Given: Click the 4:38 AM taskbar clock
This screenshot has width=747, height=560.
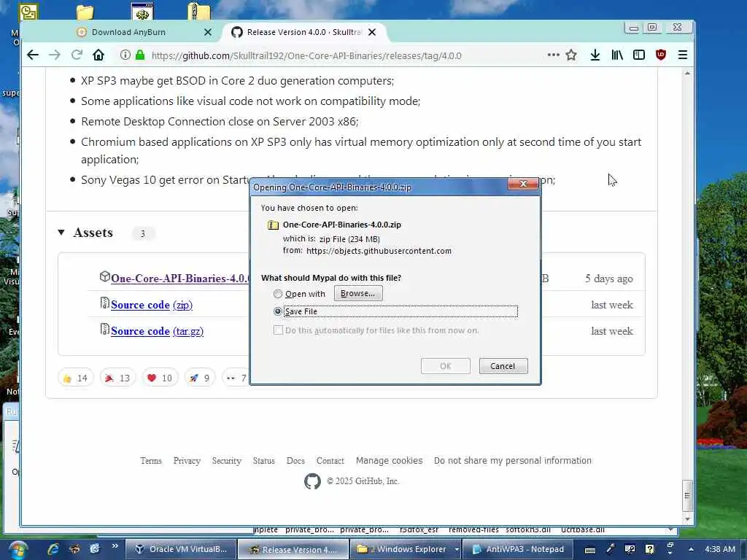Looking at the screenshot, I should click(x=720, y=549).
